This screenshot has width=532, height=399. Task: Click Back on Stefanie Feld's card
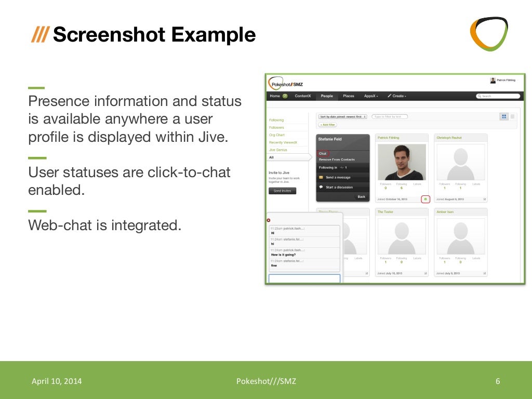(x=362, y=197)
